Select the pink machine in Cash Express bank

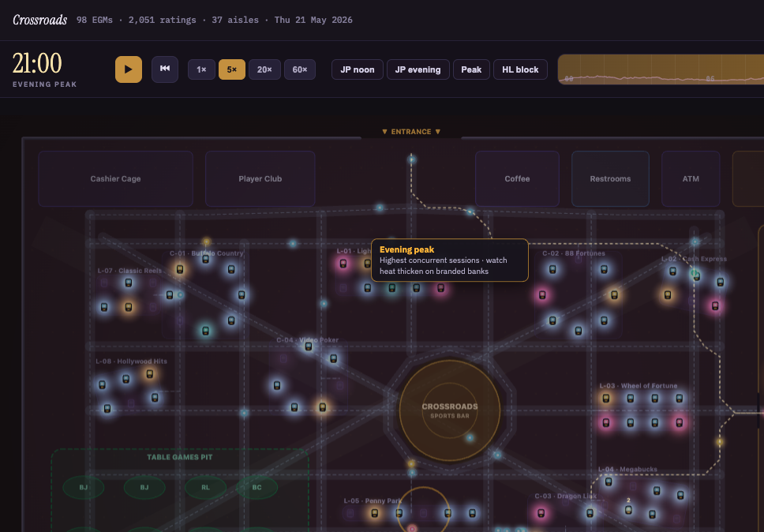(x=715, y=306)
